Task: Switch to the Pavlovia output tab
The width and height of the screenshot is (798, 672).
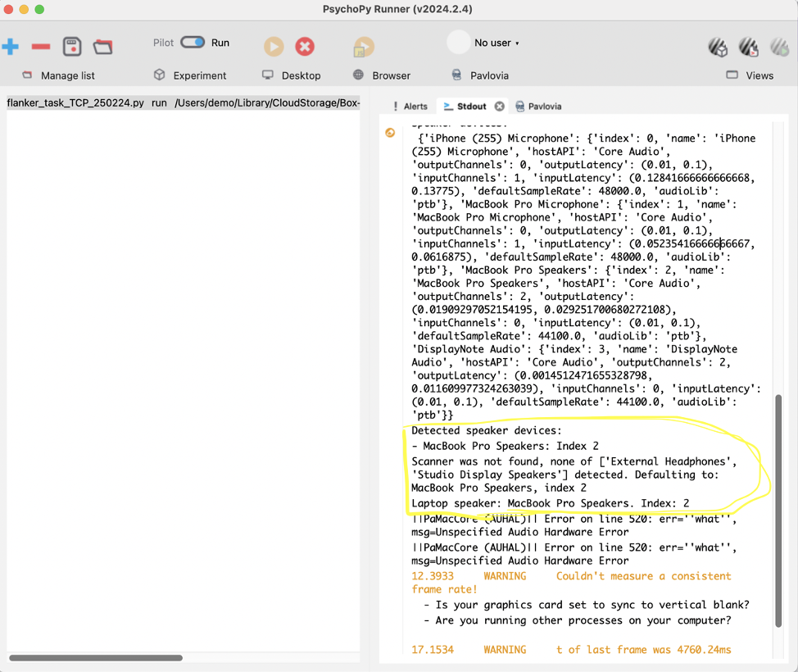Action: 538,107
